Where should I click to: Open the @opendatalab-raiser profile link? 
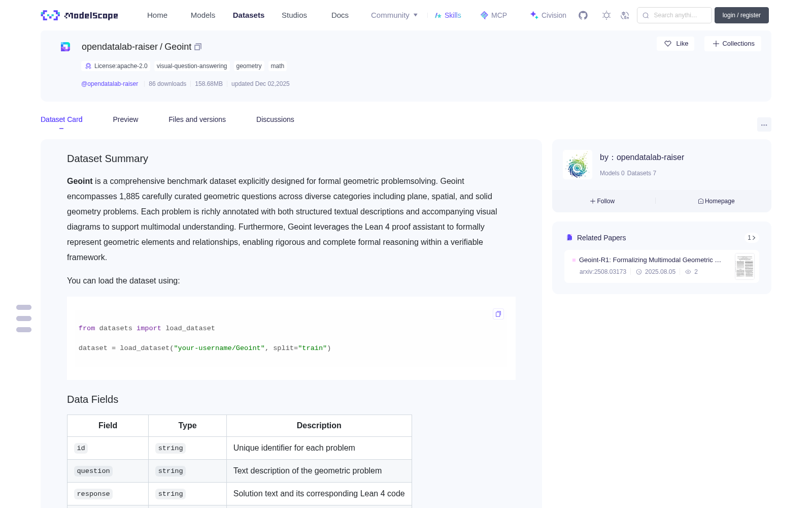pyautogui.click(x=110, y=84)
